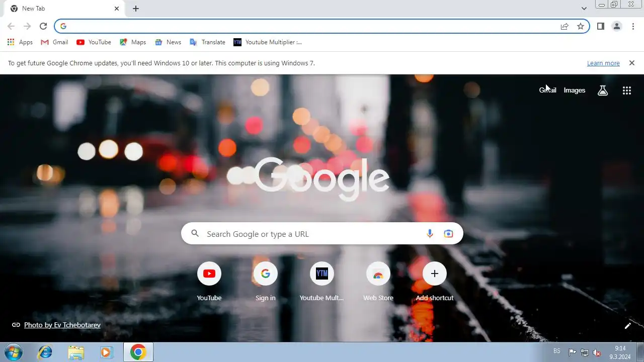Customize this page with the pencil icon

coord(628,325)
